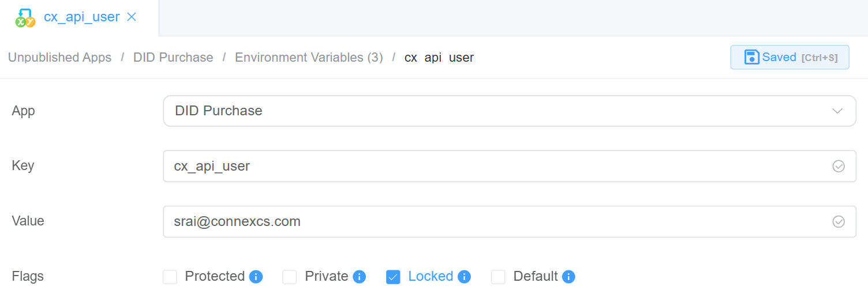
Task: Click into the Value input field
Action: pyautogui.click(x=496, y=222)
